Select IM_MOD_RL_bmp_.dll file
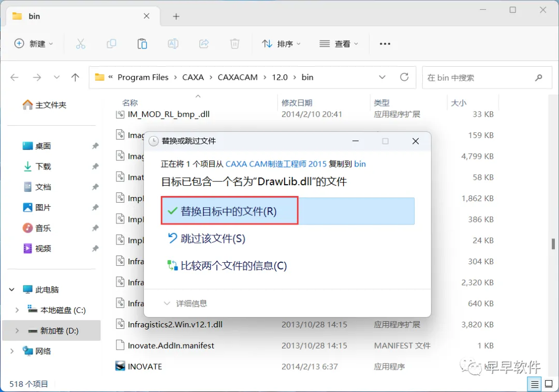 coord(163,114)
